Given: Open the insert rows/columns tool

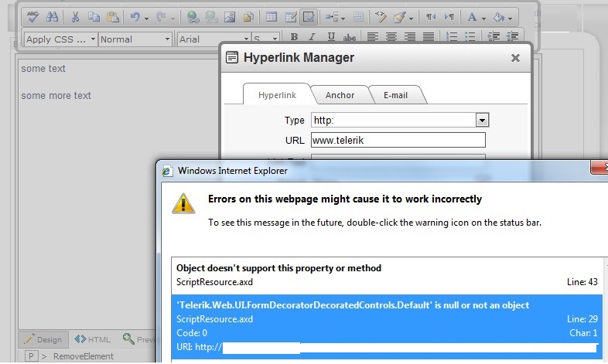Looking at the screenshot, I should pos(332,17).
